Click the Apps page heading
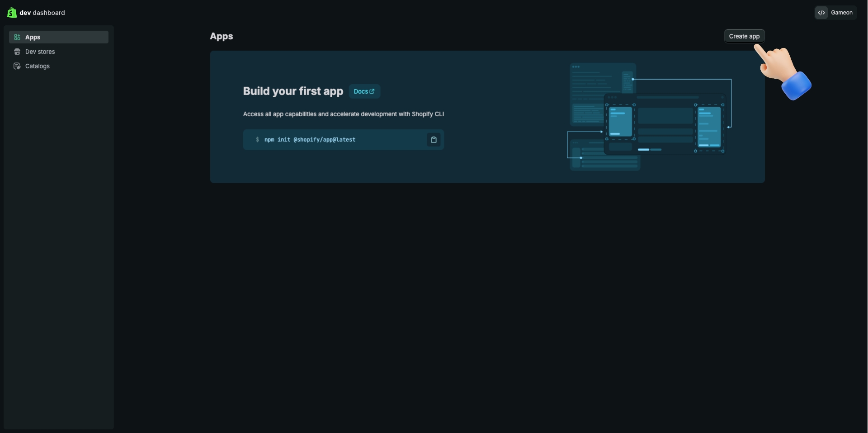868x433 pixels. (221, 36)
